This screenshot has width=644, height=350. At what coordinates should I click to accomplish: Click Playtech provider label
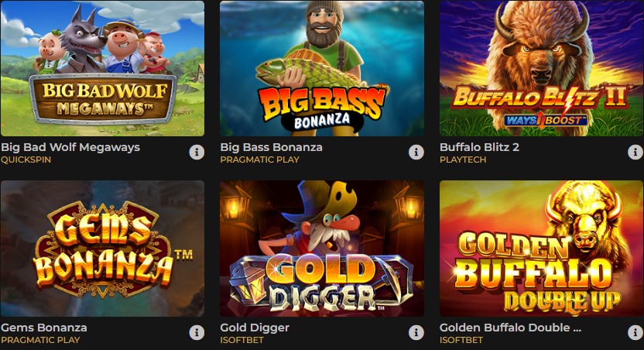click(463, 160)
